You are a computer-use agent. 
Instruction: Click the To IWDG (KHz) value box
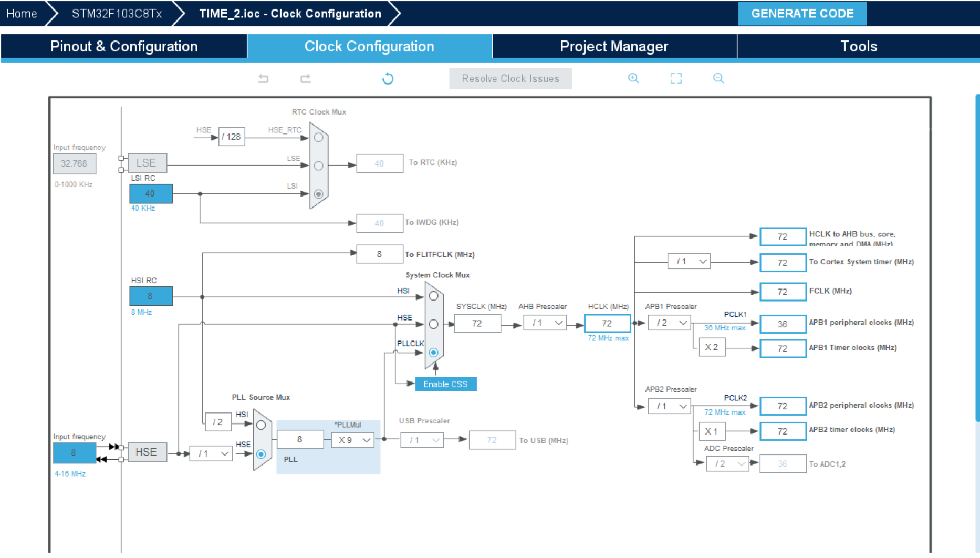380,223
